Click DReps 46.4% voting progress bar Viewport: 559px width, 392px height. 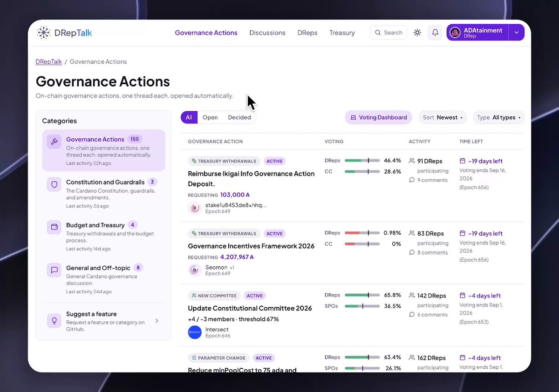pos(362,161)
